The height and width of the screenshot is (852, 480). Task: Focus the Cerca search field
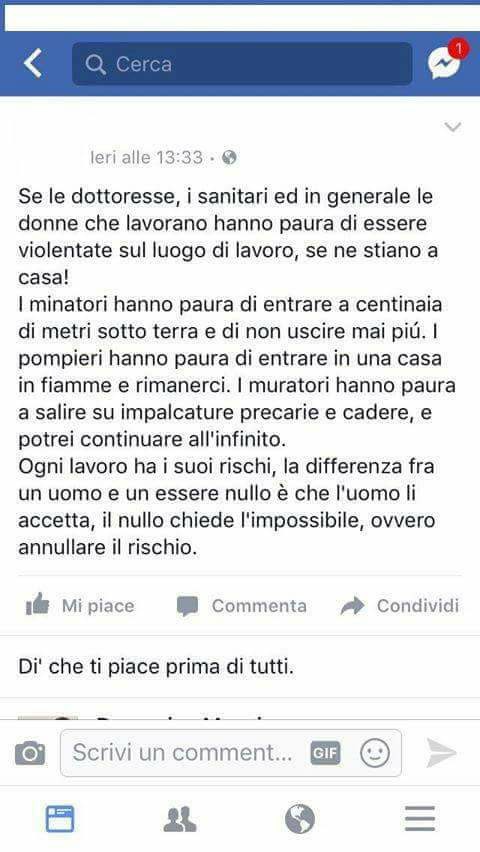(x=242, y=64)
